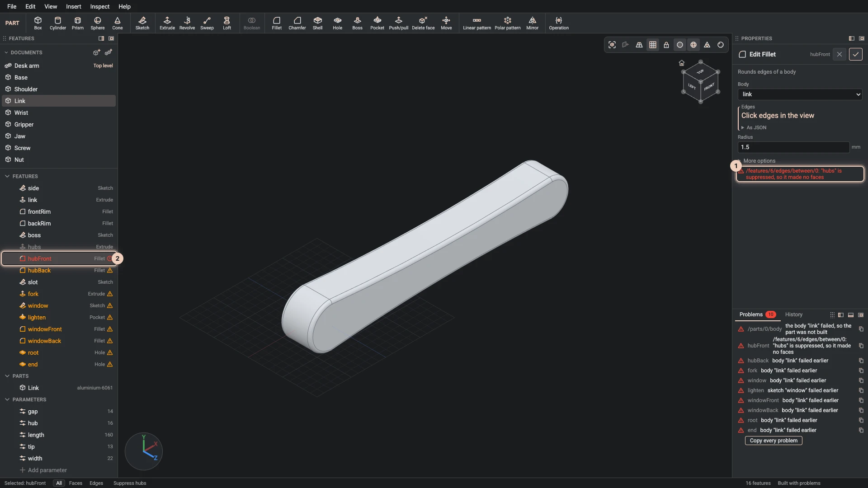Choose the Revolve tool
The width and height of the screenshot is (868, 488).
point(187,23)
